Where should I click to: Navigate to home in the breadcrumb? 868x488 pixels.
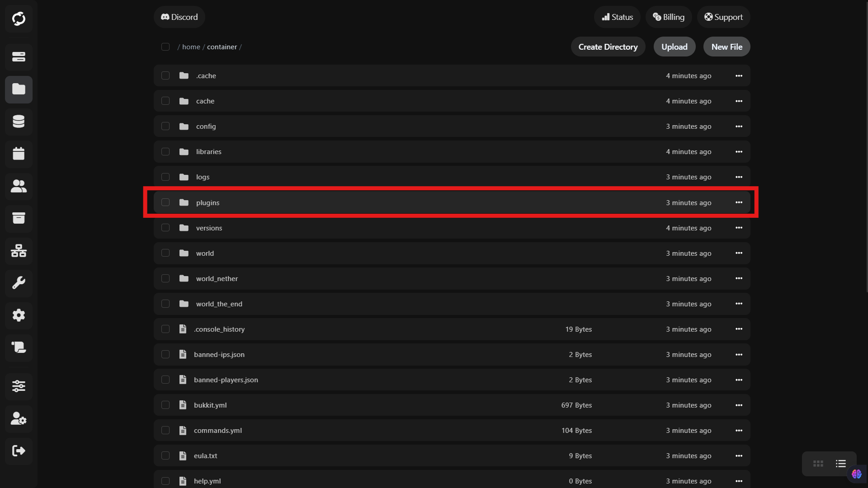pos(191,47)
